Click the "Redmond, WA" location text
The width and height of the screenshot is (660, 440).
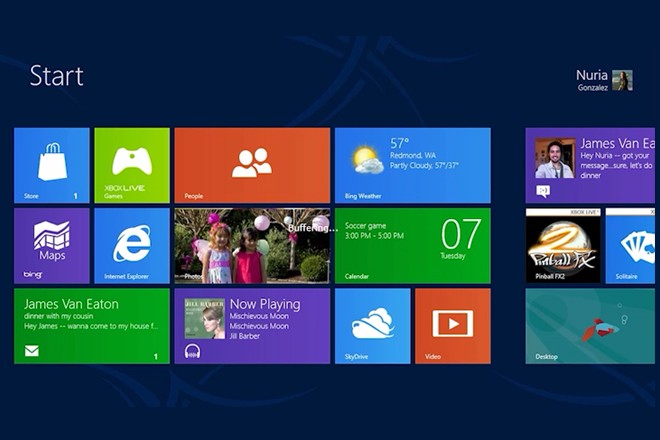[413, 155]
